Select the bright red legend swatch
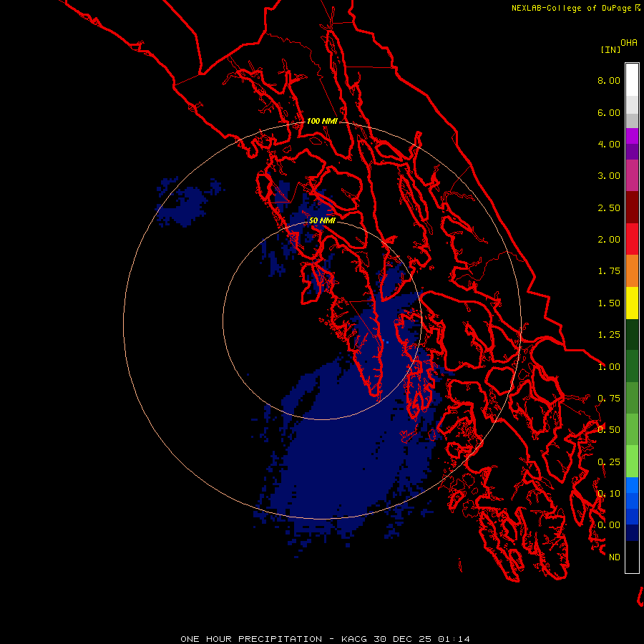The width and height of the screenshot is (644, 644). pos(632,239)
